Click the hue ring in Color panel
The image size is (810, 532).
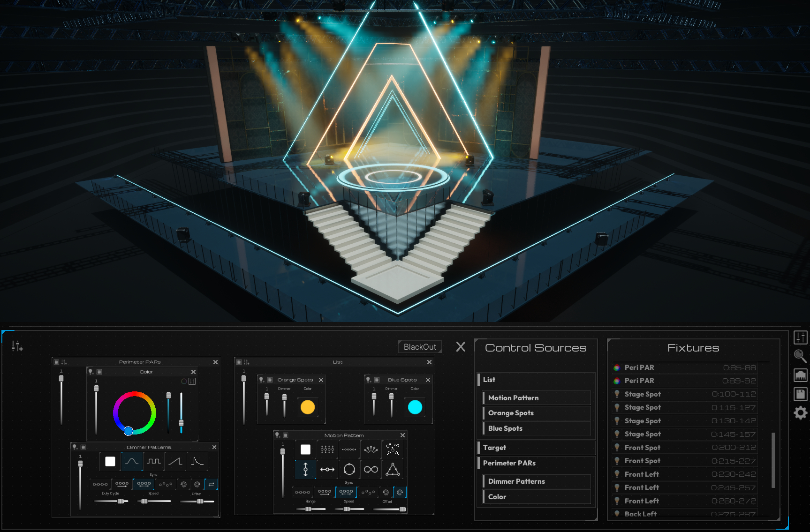point(134,413)
